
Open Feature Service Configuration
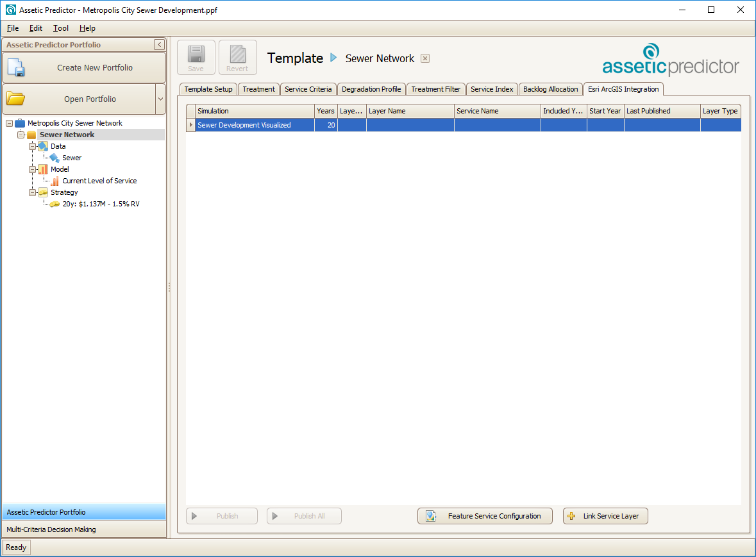pos(485,516)
